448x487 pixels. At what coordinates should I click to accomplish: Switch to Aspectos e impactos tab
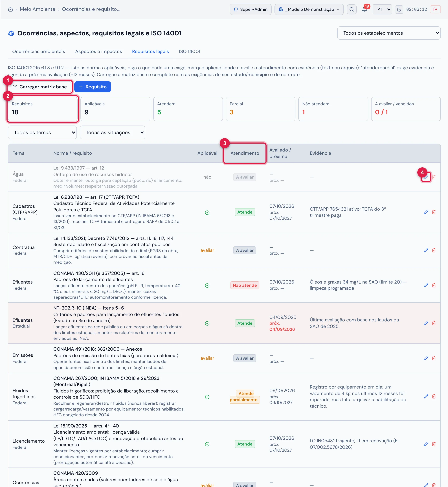point(98,51)
